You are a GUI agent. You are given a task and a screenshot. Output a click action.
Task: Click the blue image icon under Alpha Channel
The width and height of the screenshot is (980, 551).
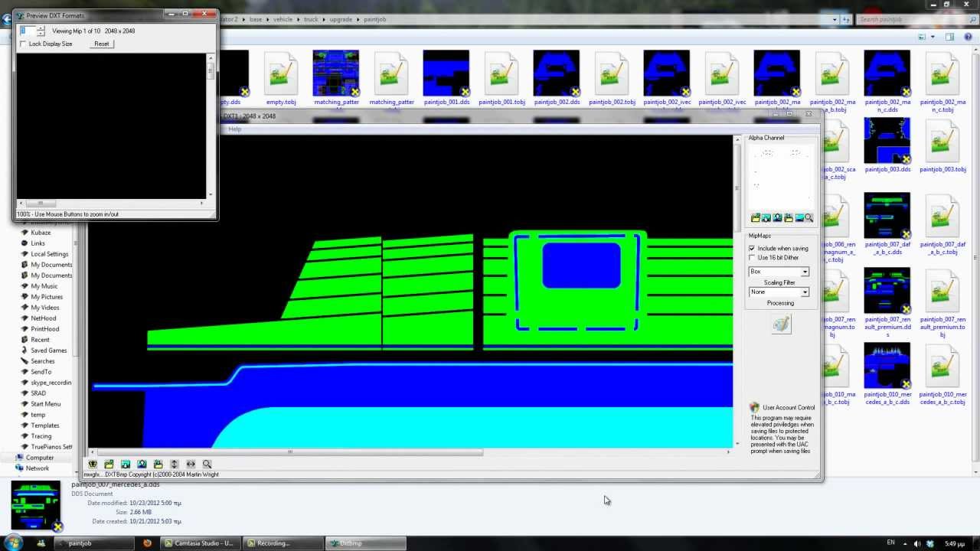coord(799,218)
